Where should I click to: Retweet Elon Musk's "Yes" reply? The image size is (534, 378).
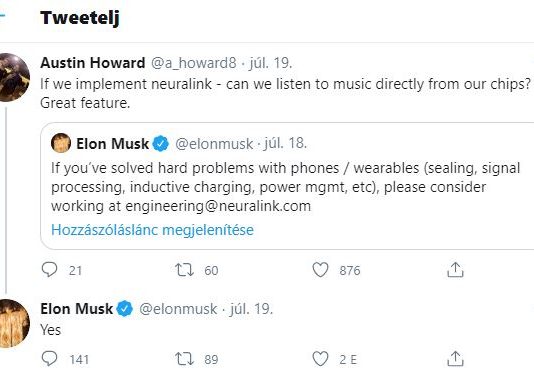[184, 359]
